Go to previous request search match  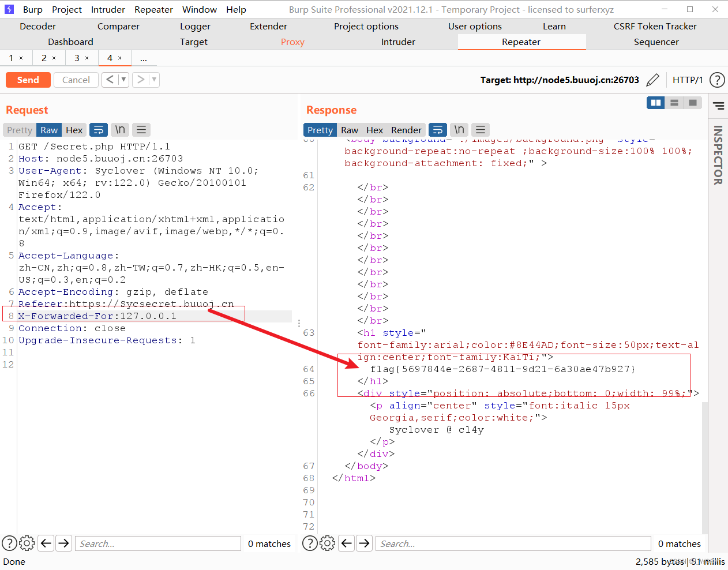[x=47, y=543]
